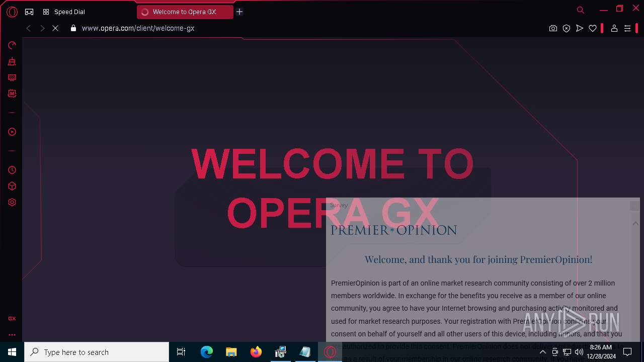Stop loading the page
This screenshot has width=644, height=362.
(x=55, y=29)
